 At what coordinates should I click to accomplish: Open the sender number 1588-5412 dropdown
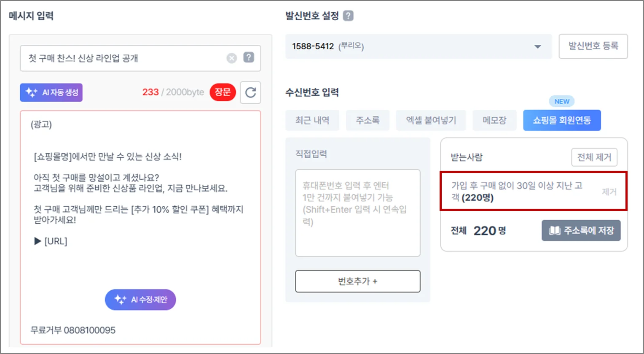point(419,46)
